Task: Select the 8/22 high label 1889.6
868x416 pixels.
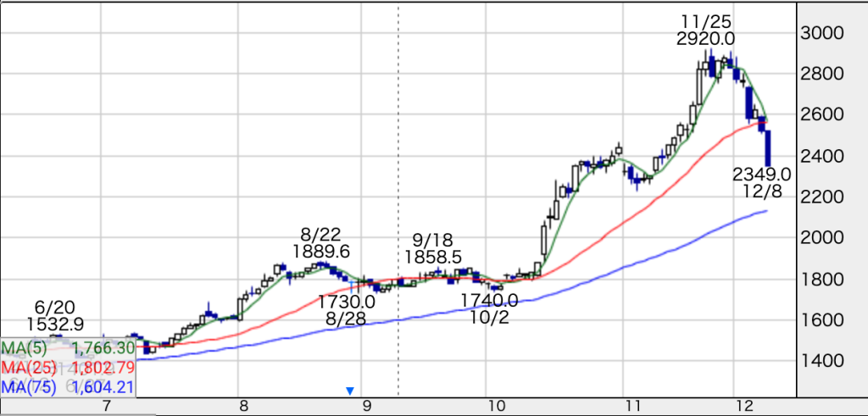Action: [321, 252]
